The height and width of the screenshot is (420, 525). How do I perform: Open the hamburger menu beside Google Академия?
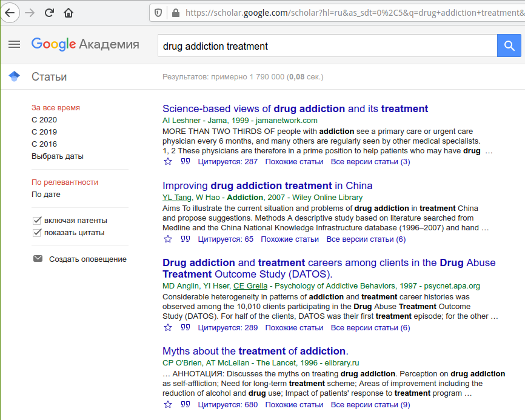click(x=14, y=44)
